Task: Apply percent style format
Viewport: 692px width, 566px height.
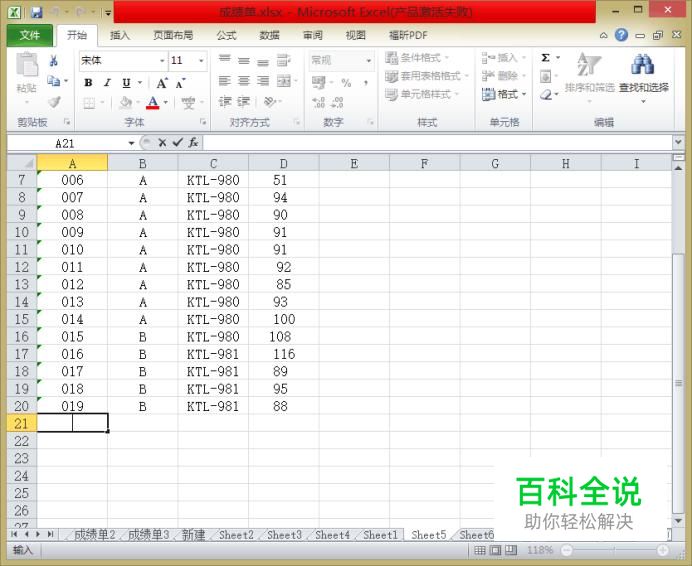Action: 346,83
